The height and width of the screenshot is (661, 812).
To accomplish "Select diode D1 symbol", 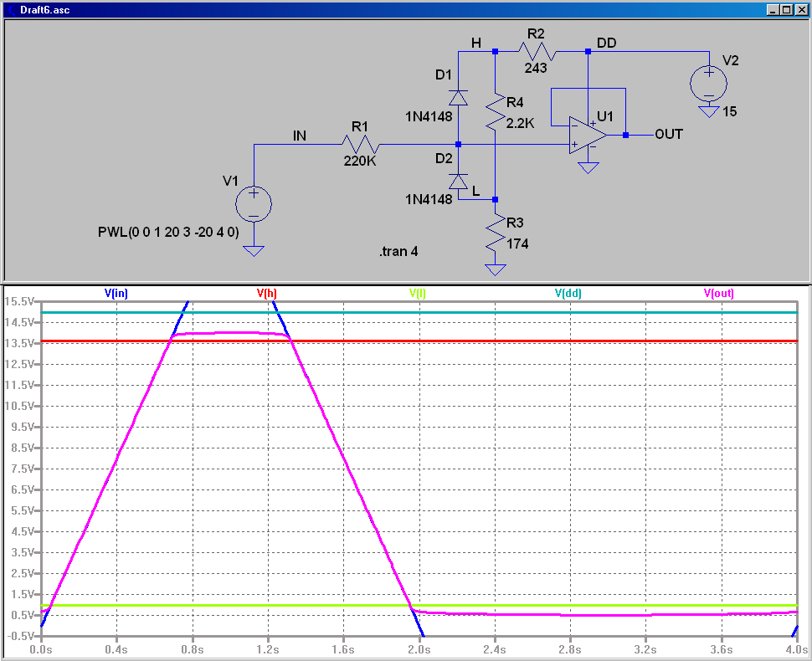I will pos(458,97).
